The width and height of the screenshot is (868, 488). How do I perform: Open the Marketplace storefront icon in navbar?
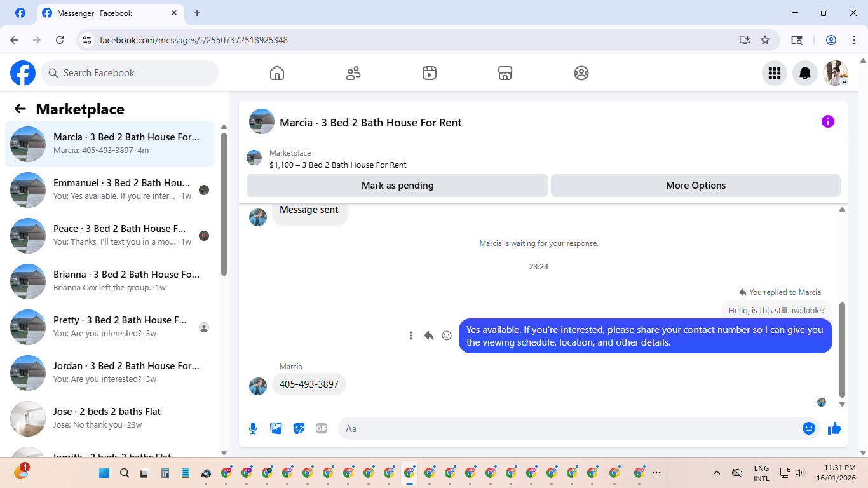point(505,73)
